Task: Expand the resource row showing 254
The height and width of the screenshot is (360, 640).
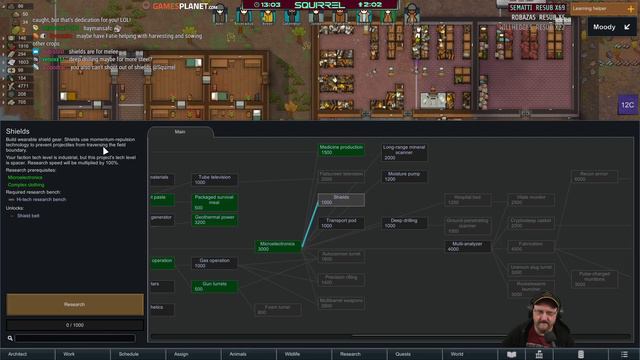Action: [x=3, y=54]
